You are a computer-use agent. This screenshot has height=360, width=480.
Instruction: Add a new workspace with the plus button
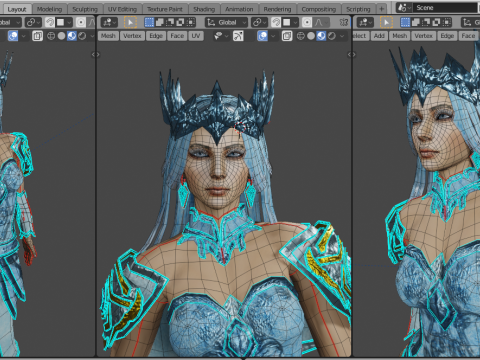pyautogui.click(x=382, y=9)
